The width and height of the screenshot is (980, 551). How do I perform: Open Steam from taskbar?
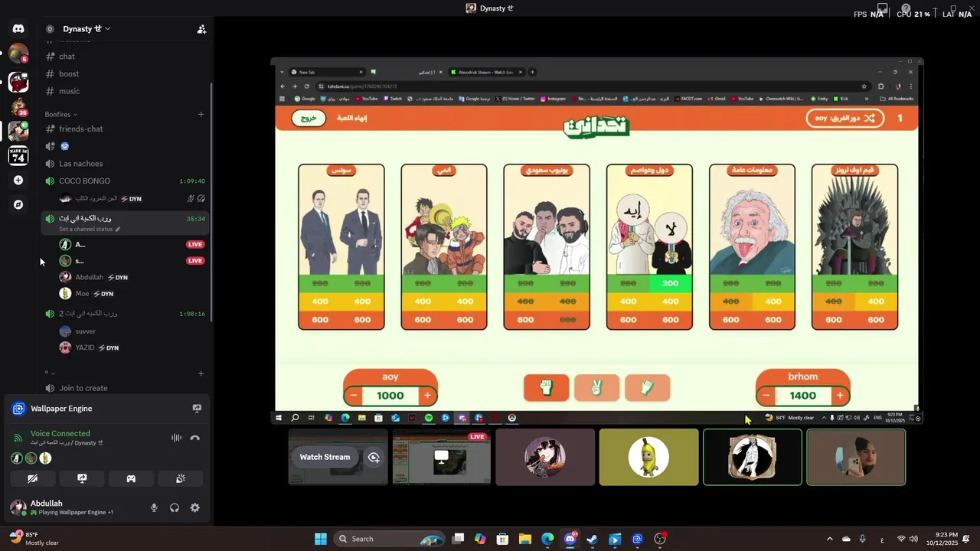593,539
